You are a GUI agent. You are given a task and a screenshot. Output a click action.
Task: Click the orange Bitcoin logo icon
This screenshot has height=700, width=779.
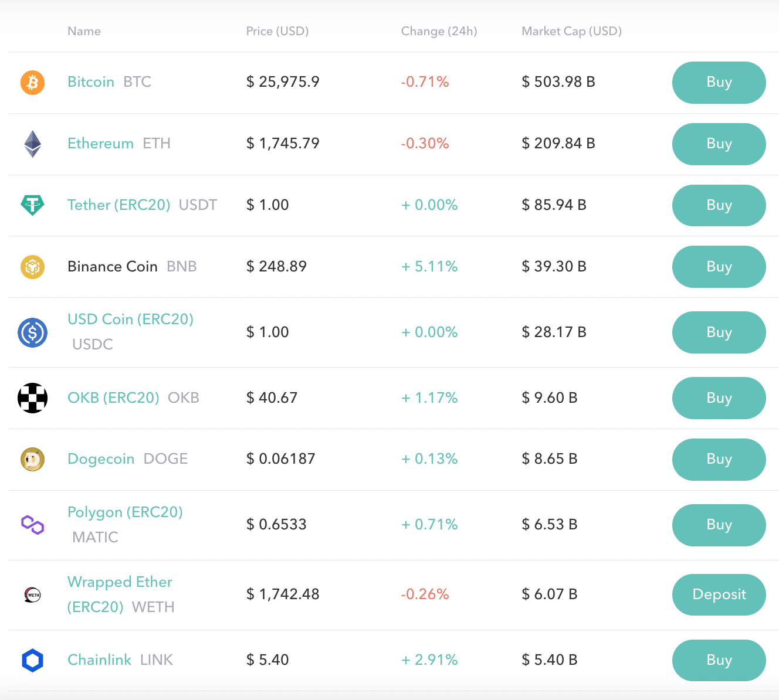click(x=33, y=83)
